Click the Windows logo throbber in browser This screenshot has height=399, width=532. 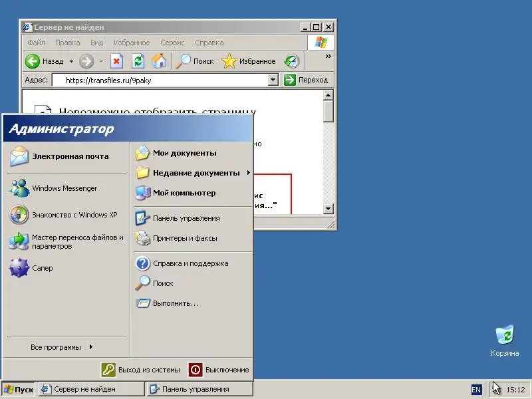[x=321, y=43]
